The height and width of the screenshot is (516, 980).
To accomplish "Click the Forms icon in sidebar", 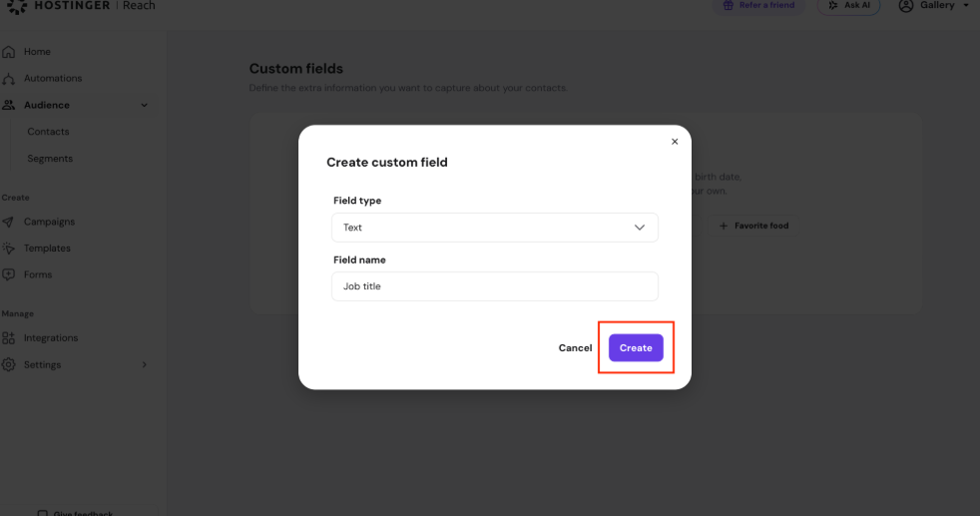I will click(8, 274).
